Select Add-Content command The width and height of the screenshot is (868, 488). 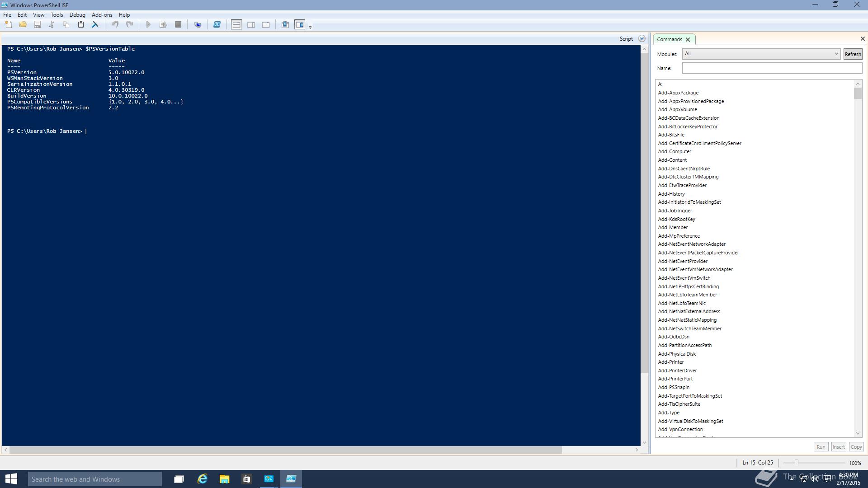tap(672, 160)
